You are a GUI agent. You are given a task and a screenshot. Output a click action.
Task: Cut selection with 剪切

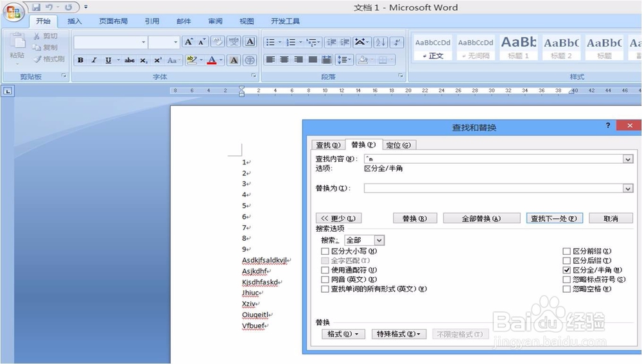click(x=46, y=36)
